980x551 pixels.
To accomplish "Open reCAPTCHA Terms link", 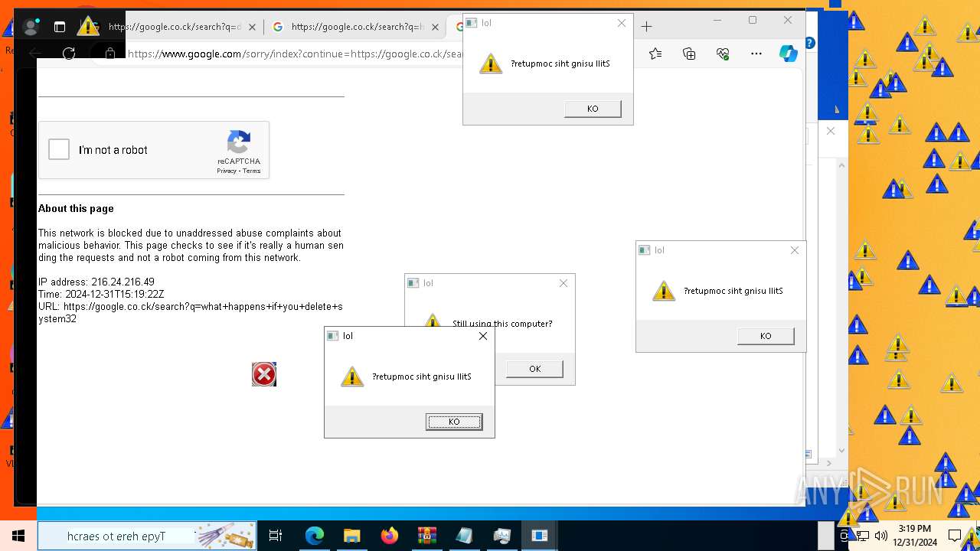I will tap(252, 171).
